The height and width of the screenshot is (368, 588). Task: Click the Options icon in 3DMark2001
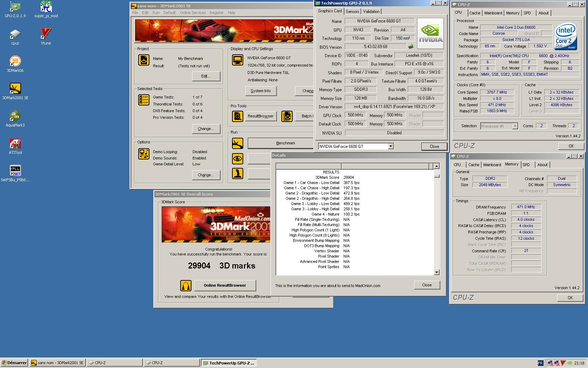pos(143,154)
